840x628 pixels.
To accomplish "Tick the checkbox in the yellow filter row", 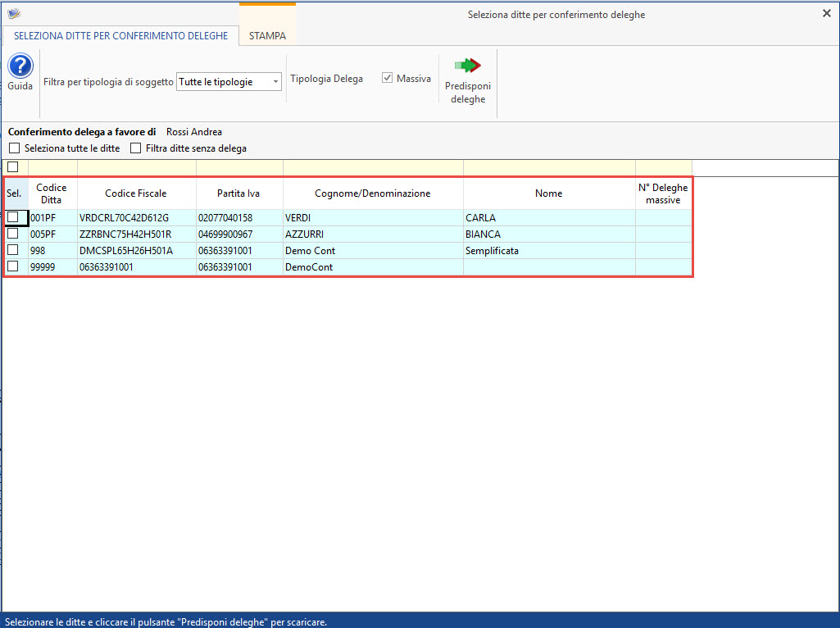I will point(13,166).
